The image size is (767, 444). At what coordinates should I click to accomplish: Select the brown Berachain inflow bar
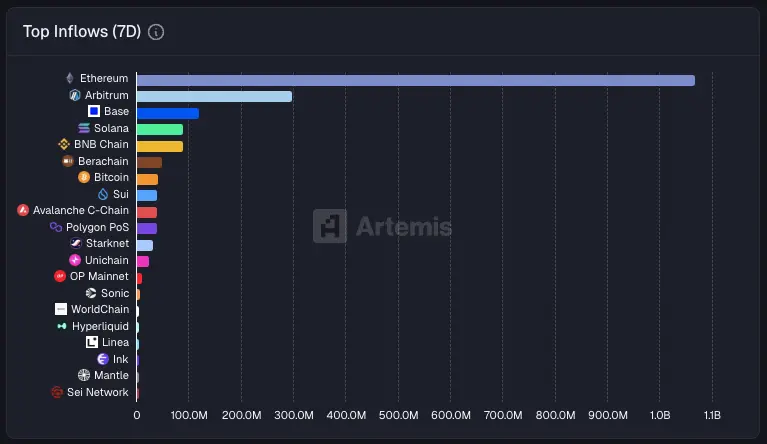[x=149, y=163]
